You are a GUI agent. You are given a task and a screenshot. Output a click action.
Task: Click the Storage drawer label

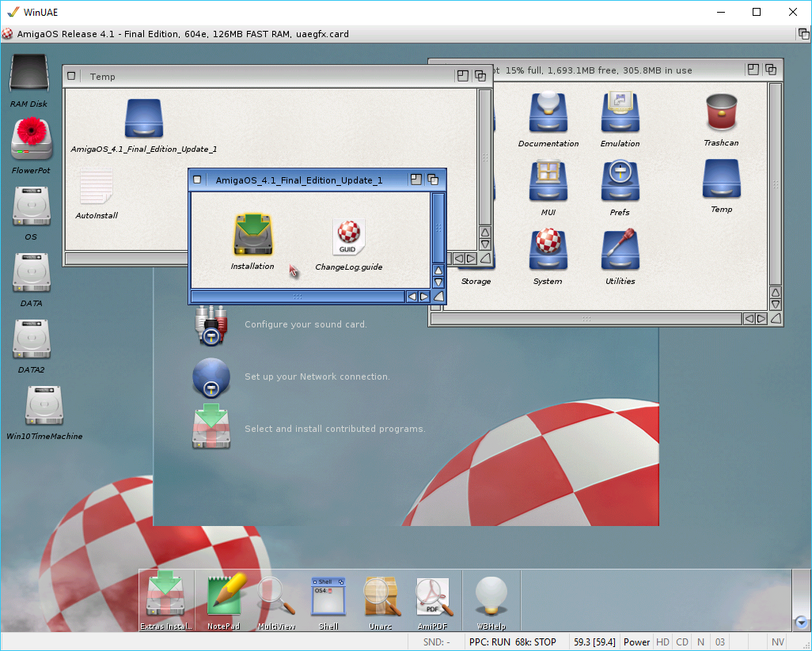(x=476, y=281)
